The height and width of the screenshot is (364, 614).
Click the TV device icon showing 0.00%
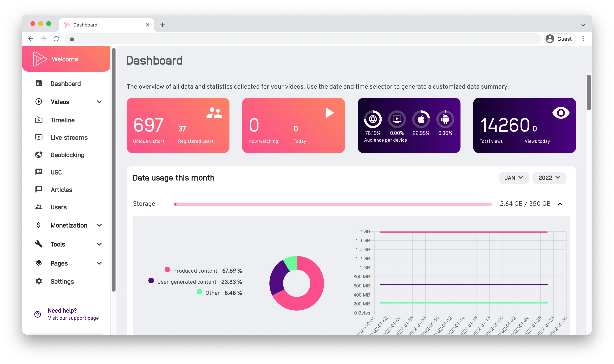(x=397, y=119)
